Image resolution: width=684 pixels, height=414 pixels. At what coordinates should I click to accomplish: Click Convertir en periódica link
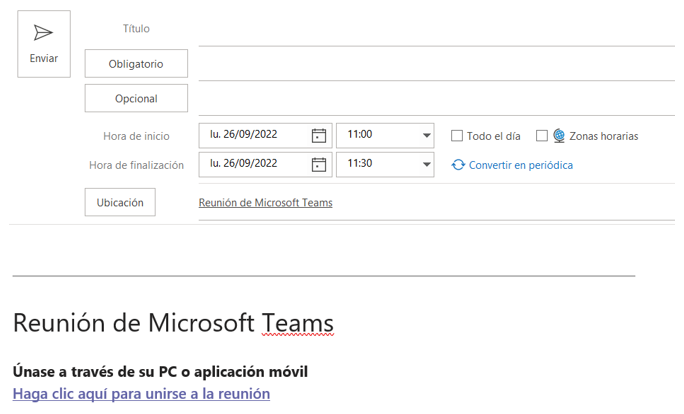[x=521, y=165]
